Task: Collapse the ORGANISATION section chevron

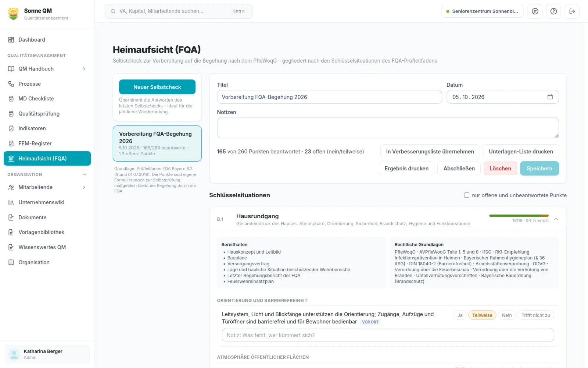Action: [85, 174]
